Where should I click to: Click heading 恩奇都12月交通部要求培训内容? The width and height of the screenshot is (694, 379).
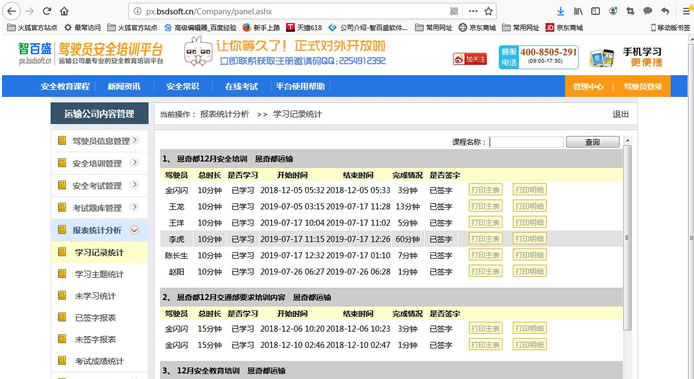point(231,297)
